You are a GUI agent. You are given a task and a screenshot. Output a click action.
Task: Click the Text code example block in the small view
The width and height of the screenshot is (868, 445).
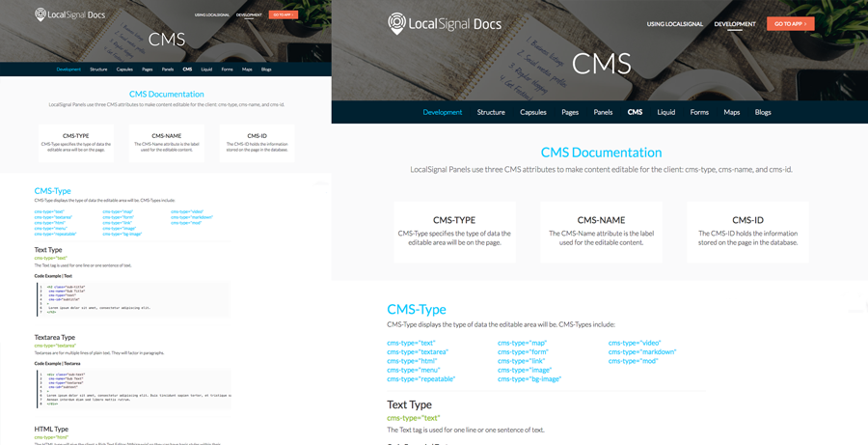[x=132, y=299]
